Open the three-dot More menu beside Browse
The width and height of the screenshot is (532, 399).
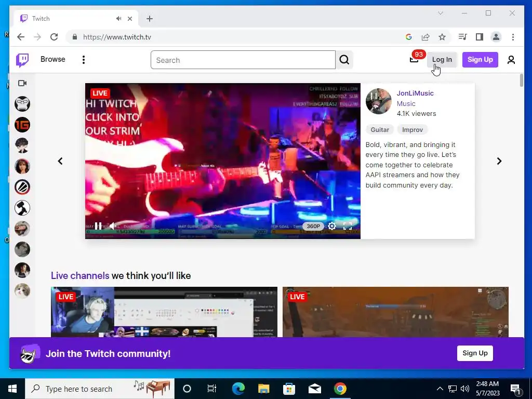pos(84,60)
